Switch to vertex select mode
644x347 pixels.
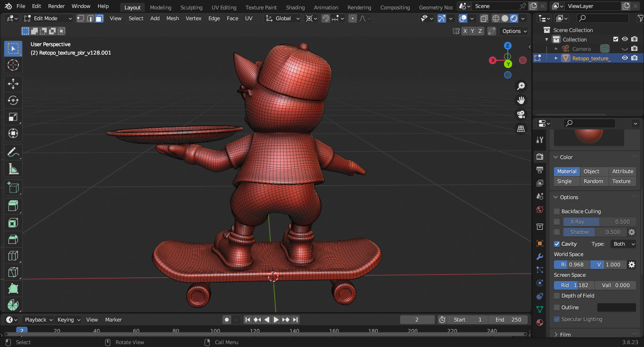click(x=81, y=18)
